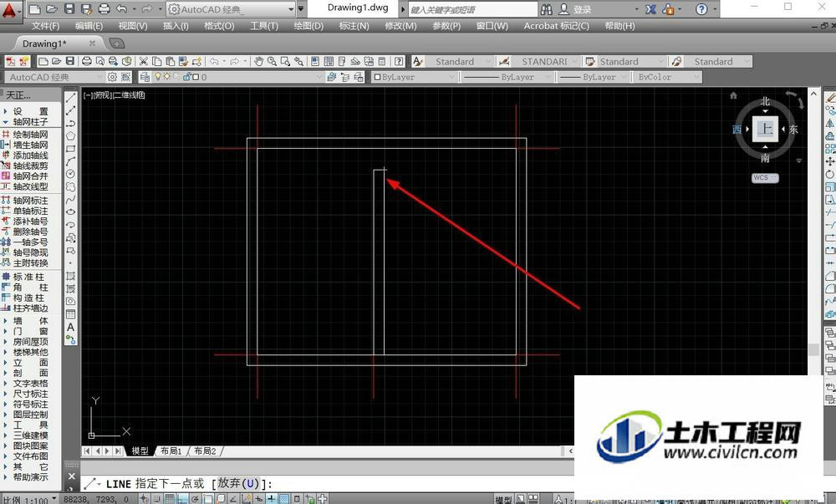The width and height of the screenshot is (836, 504).
Task: Click the 轴网标注 tool in 天正 panel
Action: coord(25,201)
